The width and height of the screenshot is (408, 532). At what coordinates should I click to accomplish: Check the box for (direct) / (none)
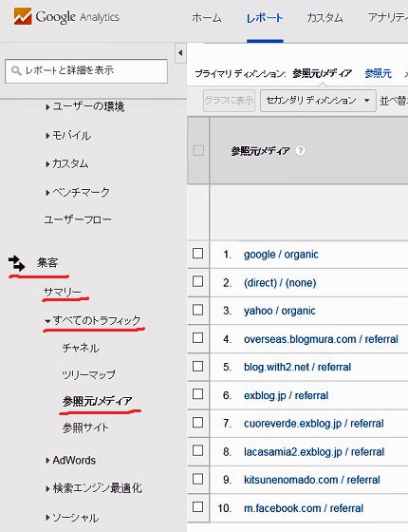tap(198, 281)
